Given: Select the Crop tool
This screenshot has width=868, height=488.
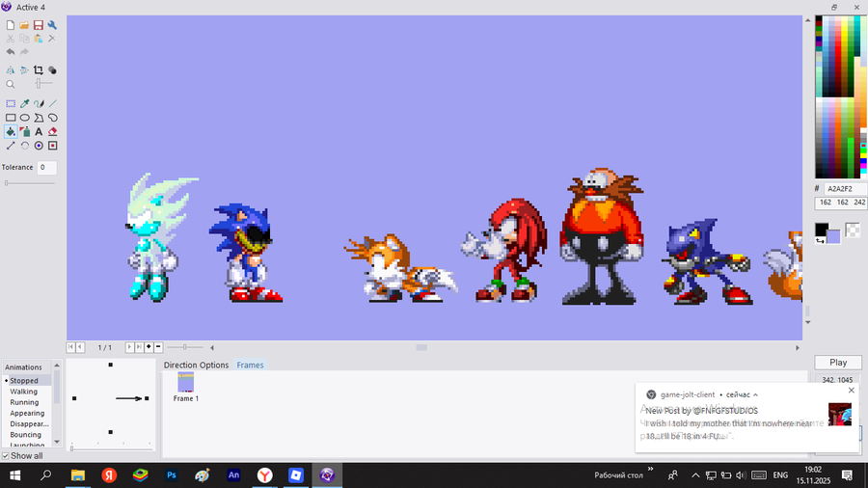Looking at the screenshot, I should (x=39, y=70).
